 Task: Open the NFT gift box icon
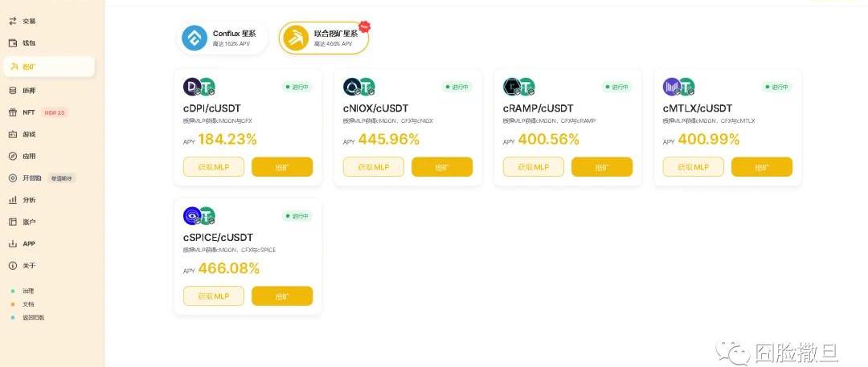[x=13, y=112]
